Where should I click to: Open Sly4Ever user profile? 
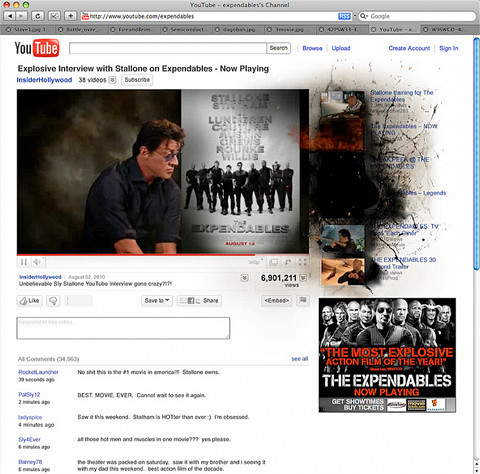(29, 440)
